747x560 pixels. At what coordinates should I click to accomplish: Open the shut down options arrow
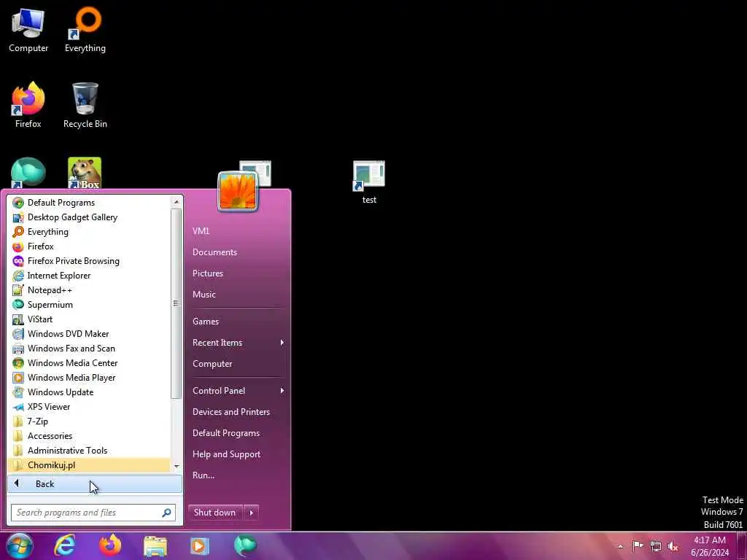click(x=252, y=513)
